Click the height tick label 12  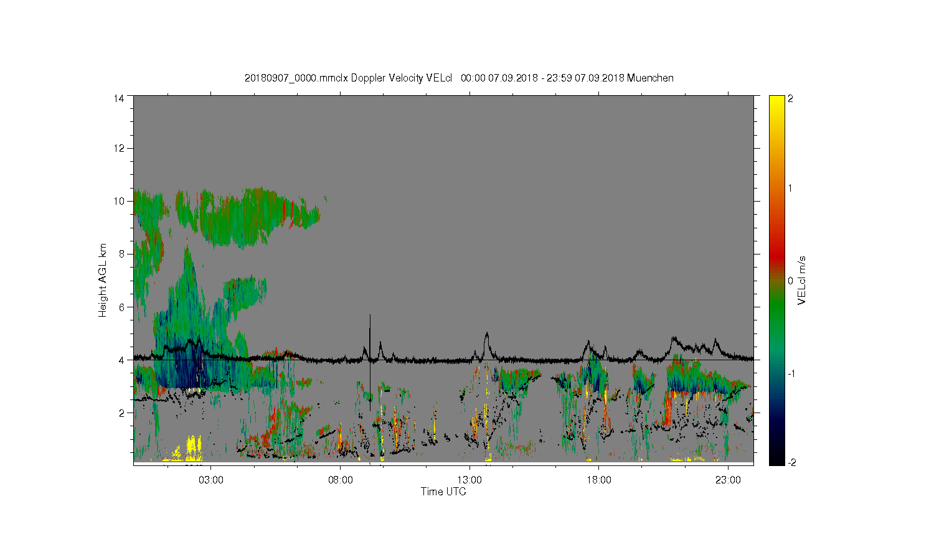[119, 148]
